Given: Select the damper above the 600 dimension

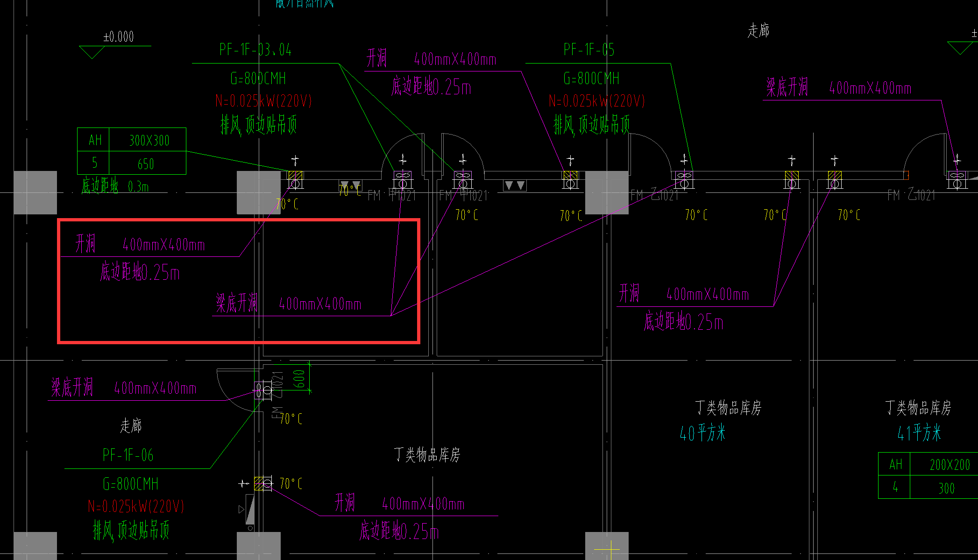Looking at the screenshot, I should (263, 390).
